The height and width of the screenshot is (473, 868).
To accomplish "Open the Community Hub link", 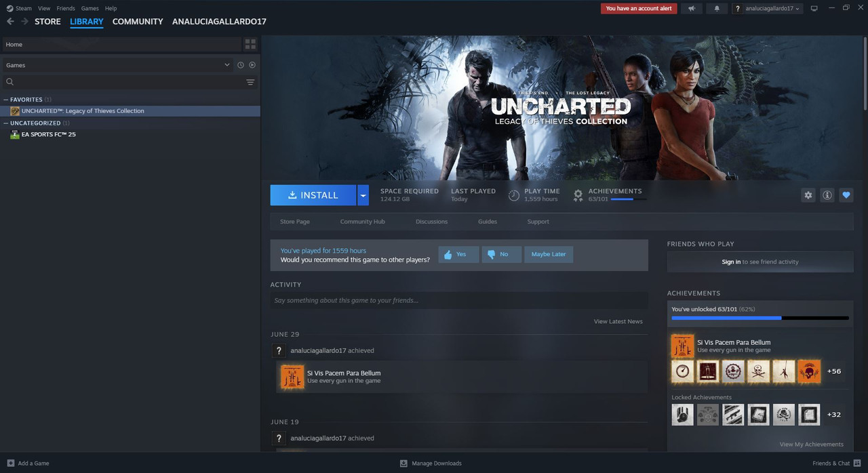I will pos(362,222).
